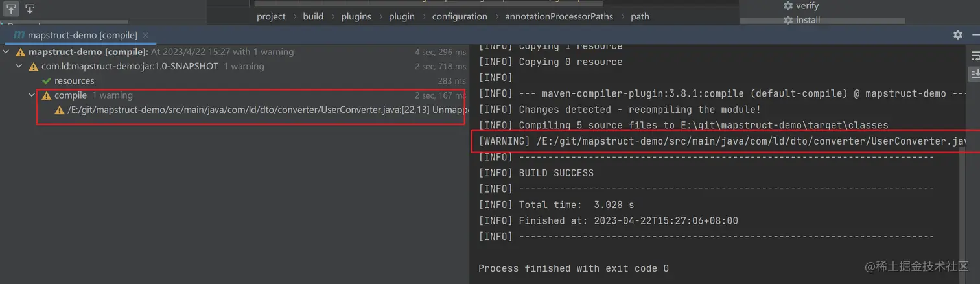Toggle scroll to end of console

[x=974, y=74]
